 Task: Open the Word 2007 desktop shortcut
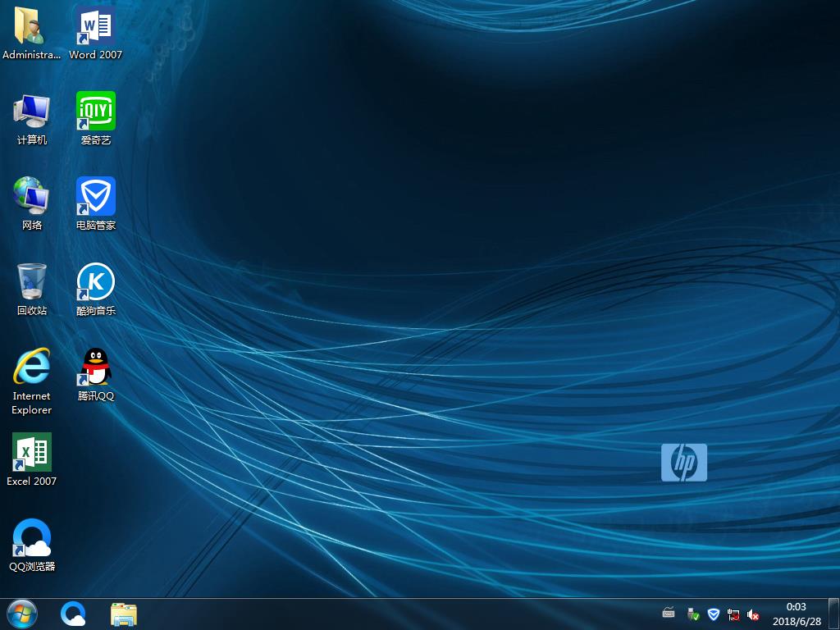click(x=95, y=29)
